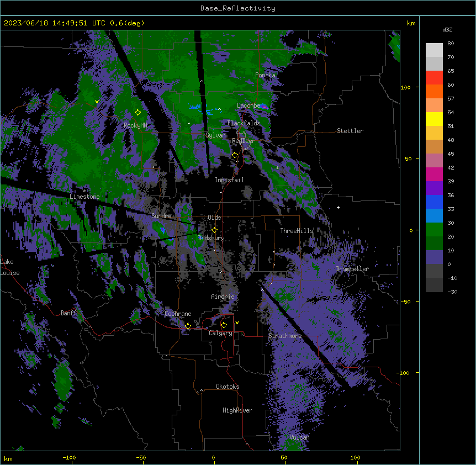Pick the magenta 39-42 dBZ legend swatch

[434, 174]
